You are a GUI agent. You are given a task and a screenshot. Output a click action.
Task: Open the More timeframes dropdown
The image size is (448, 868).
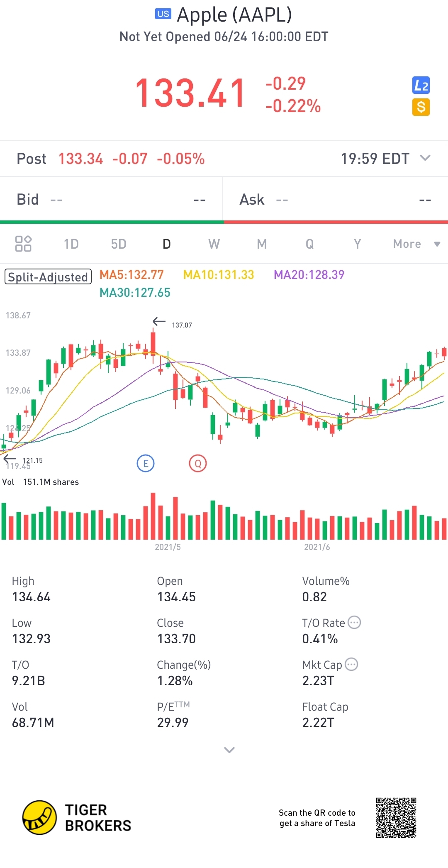pos(416,244)
